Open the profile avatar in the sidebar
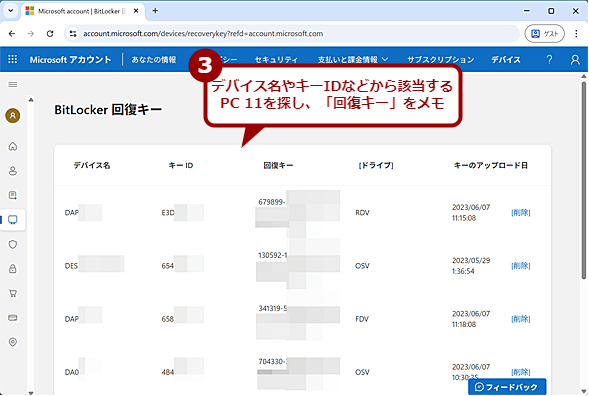 [x=13, y=116]
